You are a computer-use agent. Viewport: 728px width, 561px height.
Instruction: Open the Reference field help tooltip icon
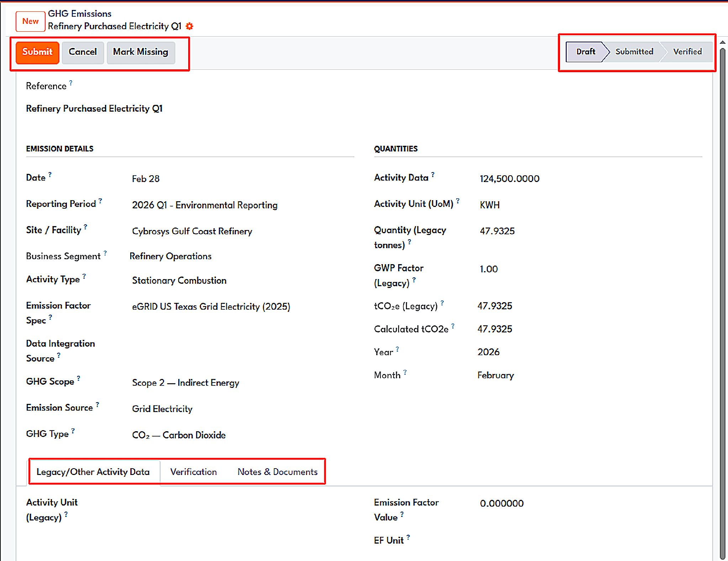pyautogui.click(x=71, y=82)
